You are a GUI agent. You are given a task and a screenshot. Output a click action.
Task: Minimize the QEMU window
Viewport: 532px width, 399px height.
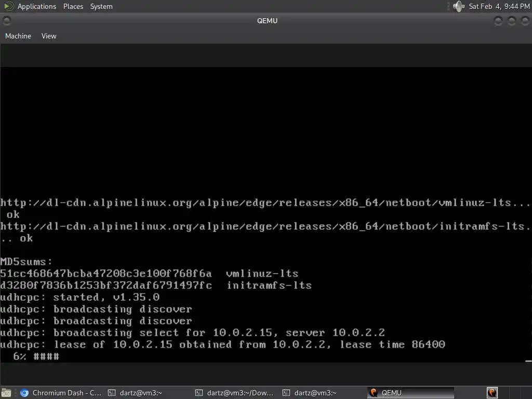click(x=498, y=21)
